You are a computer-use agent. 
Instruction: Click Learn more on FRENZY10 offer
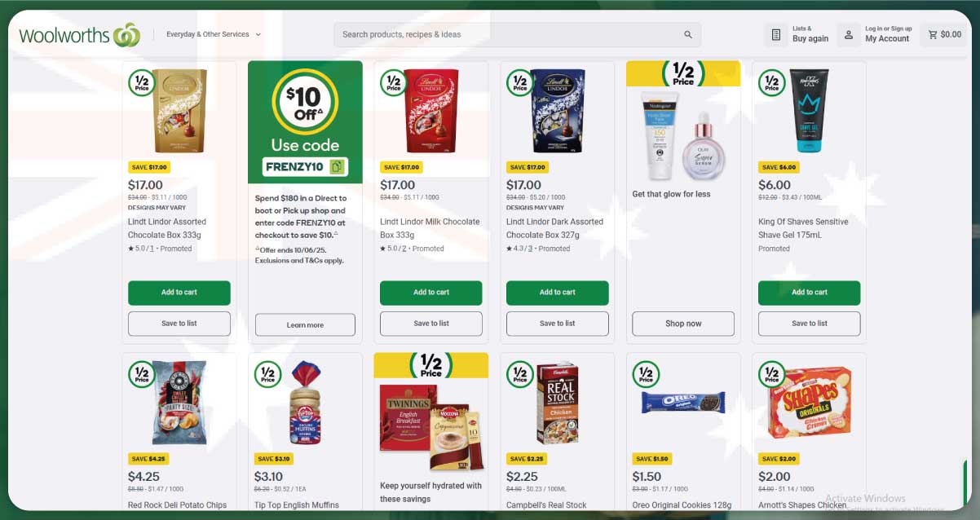(305, 325)
